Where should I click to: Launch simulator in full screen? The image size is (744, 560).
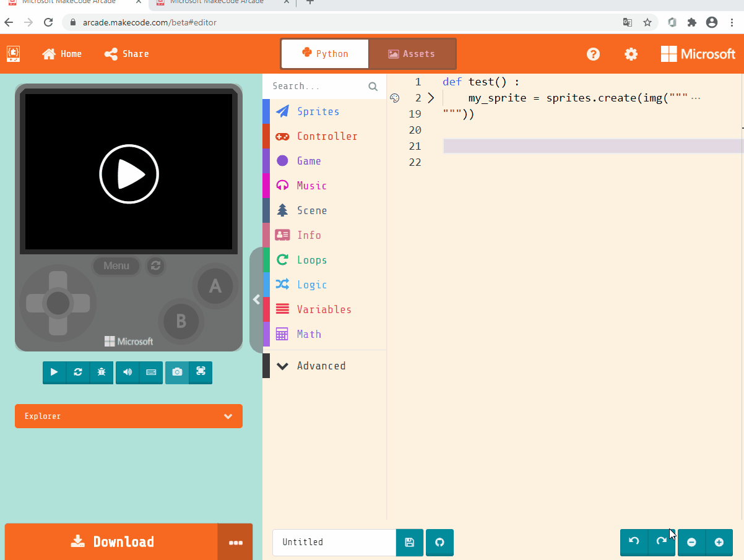pos(201,372)
